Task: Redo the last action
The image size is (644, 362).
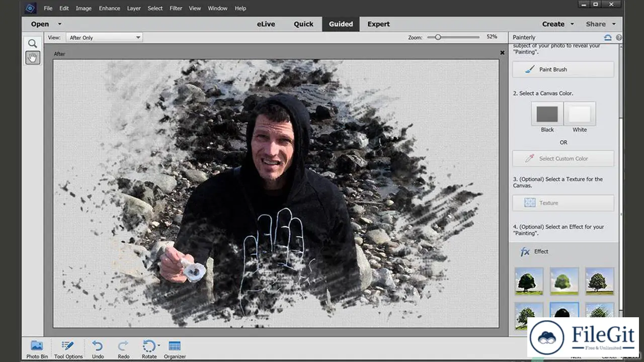Action: pos(123,349)
